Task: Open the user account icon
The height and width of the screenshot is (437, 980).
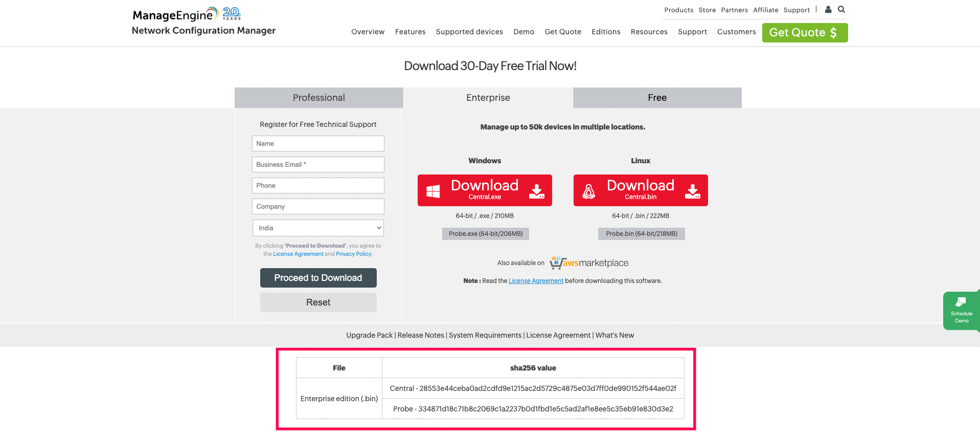Action: coord(828,9)
